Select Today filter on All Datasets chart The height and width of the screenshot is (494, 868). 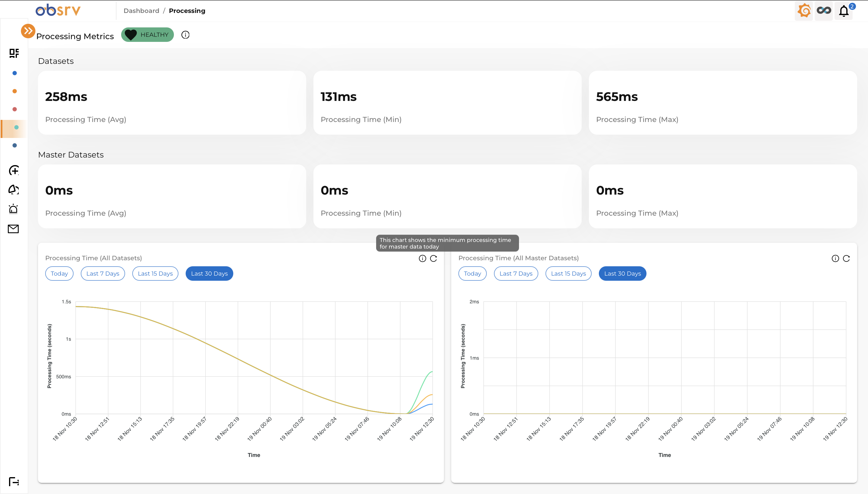[x=59, y=274]
